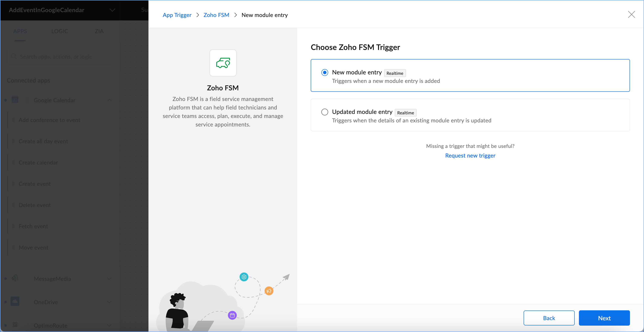This screenshot has width=644, height=332.
Task: Click the purple calendar illustration icon
Action: tap(232, 315)
